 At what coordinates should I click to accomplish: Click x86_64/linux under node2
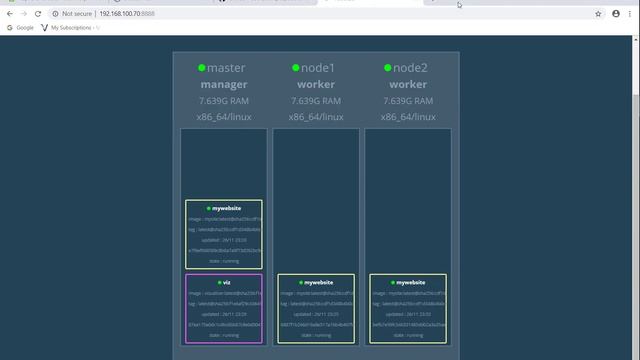click(408, 117)
